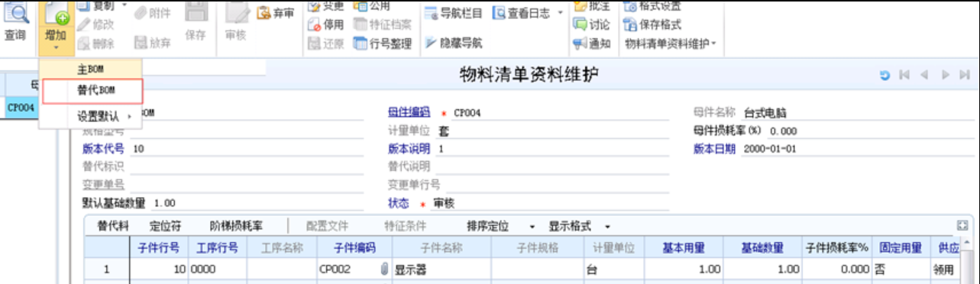Click the 工序行号 cell showing 0000
The image size is (980, 284).
[x=217, y=269]
